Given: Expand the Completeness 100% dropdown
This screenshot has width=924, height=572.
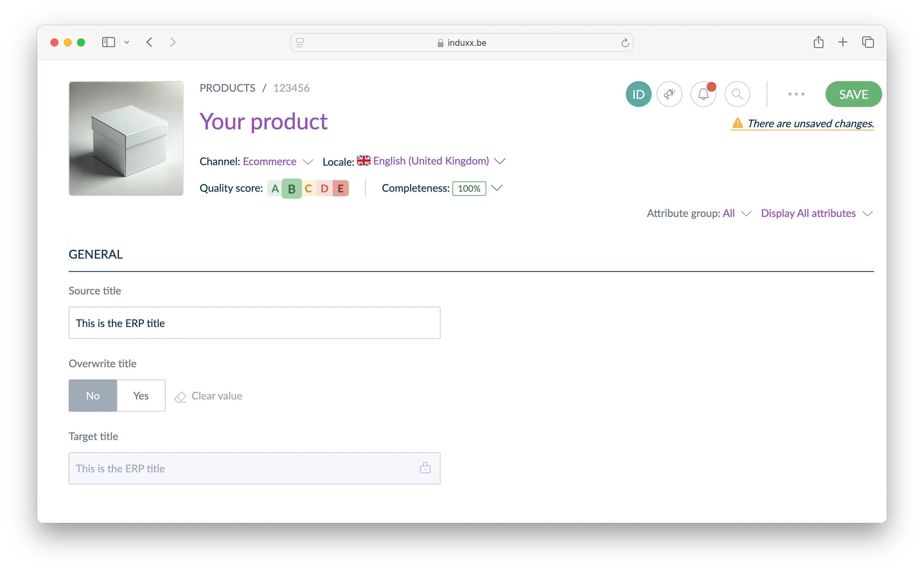Looking at the screenshot, I should 497,188.
